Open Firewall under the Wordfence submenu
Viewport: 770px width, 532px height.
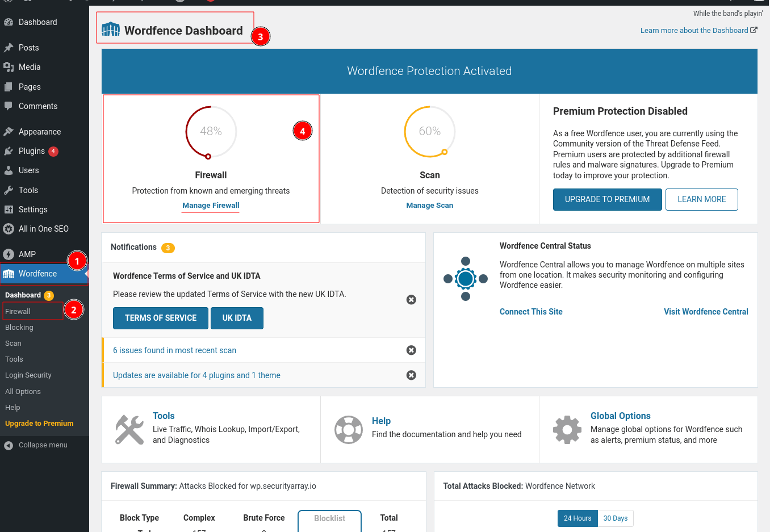click(18, 312)
